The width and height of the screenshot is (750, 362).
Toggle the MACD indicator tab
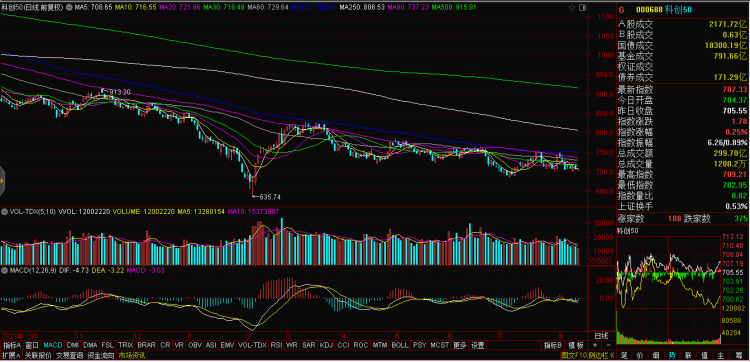[53, 345]
